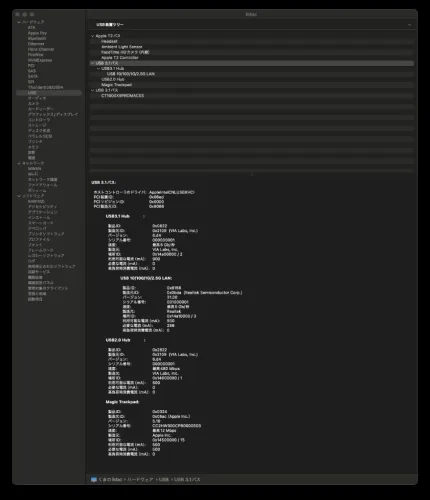This screenshot has height=500, width=430.
Task: Select ネットワーク環境 in the sidebar
Action: [x=43, y=179]
